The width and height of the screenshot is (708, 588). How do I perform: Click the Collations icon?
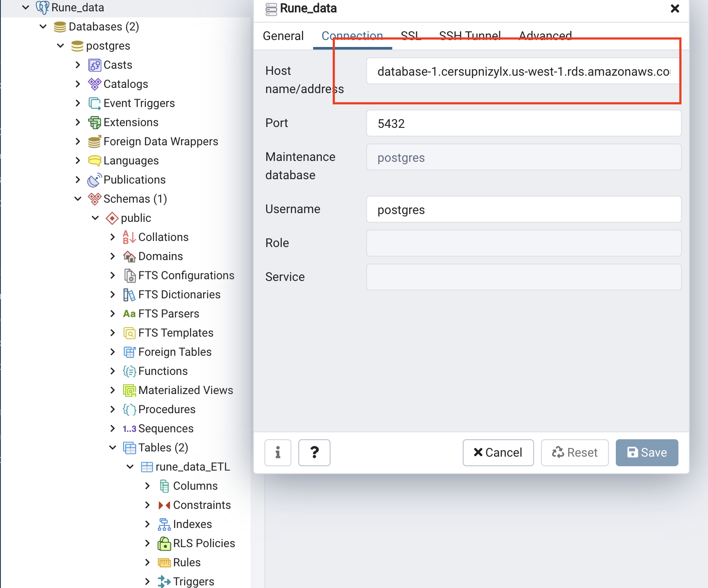(130, 237)
